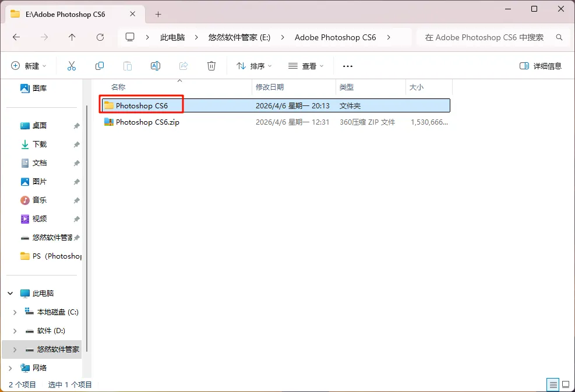This screenshot has width=575, height=392.
Task: Click the Photoshop CS6 folder icon
Action: click(x=109, y=105)
